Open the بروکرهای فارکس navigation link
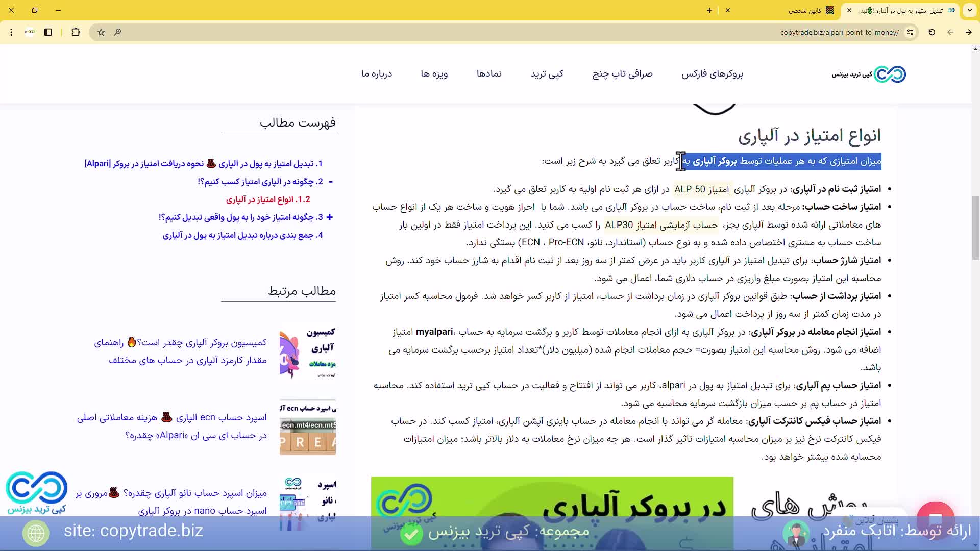This screenshot has width=980, height=551. 713,74
